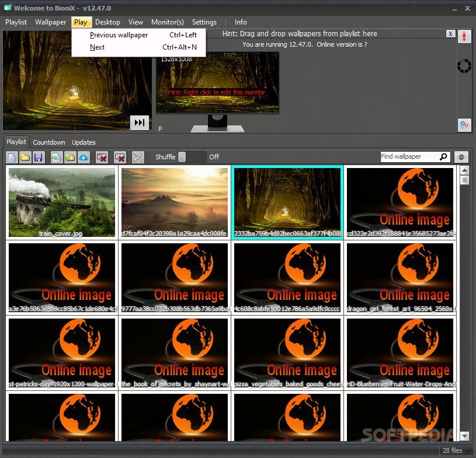Image resolution: width=476 pixels, height=458 pixels.
Task: Select online image a3e76b5063 thumbnail
Action: pos(62,278)
